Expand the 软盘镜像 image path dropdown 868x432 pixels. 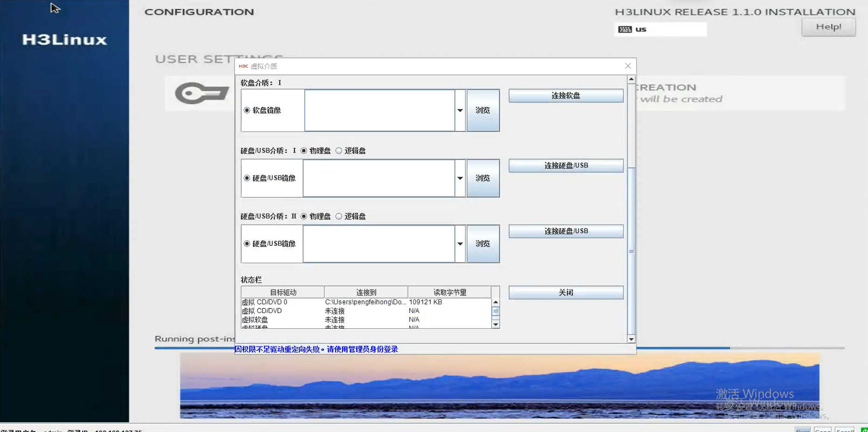(x=460, y=111)
